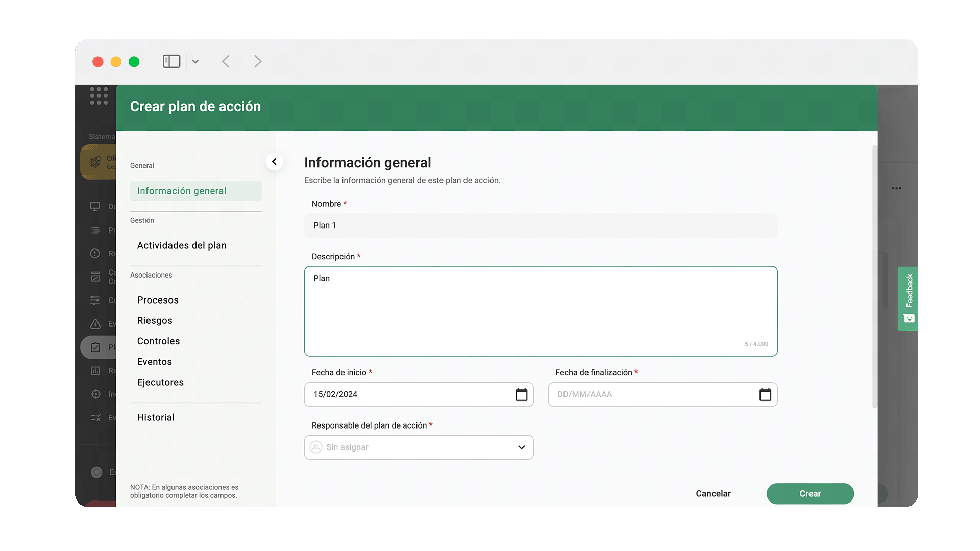Open the Riesgos association section
This screenshot has width=980, height=551.
pyautogui.click(x=155, y=320)
